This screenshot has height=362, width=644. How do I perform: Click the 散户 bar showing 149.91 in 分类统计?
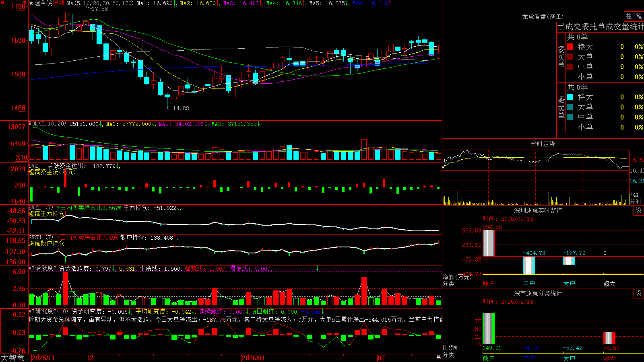pyautogui.click(x=489, y=328)
